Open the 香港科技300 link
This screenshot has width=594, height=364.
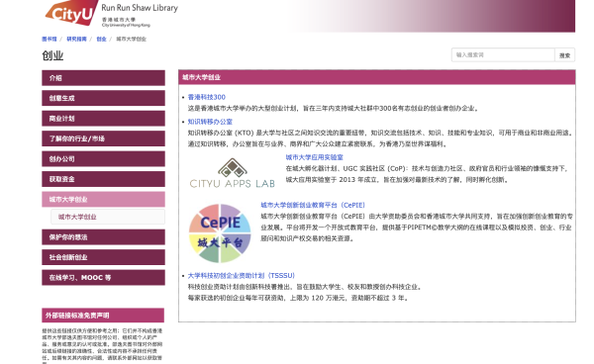[x=207, y=97]
